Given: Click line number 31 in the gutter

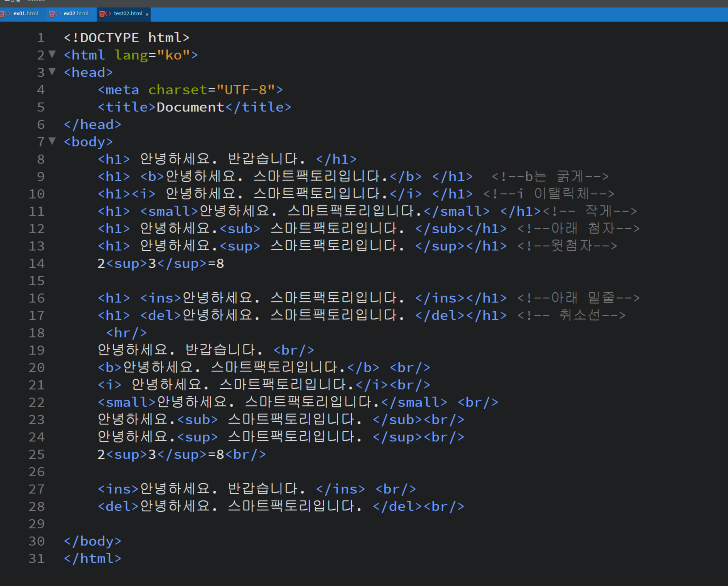Looking at the screenshot, I should click(x=37, y=558).
